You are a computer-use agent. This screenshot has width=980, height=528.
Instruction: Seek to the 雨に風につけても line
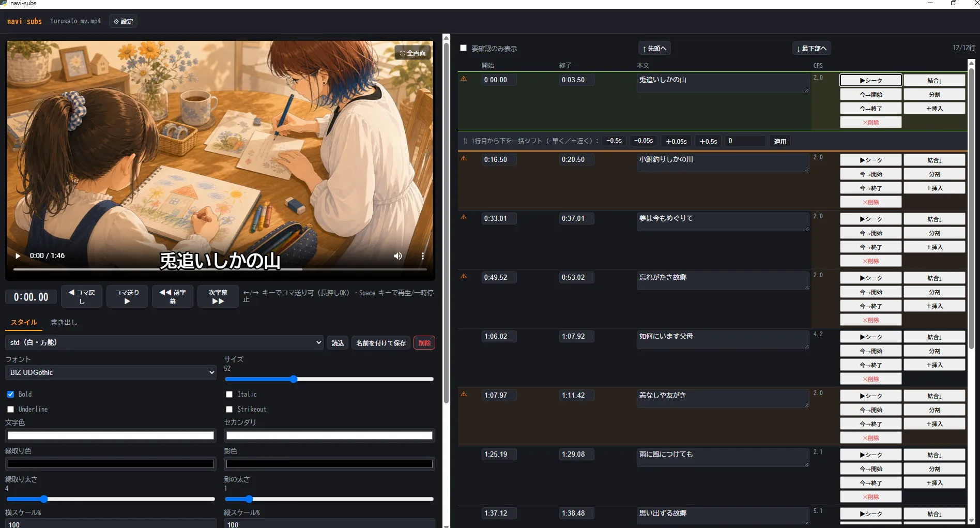pos(871,455)
